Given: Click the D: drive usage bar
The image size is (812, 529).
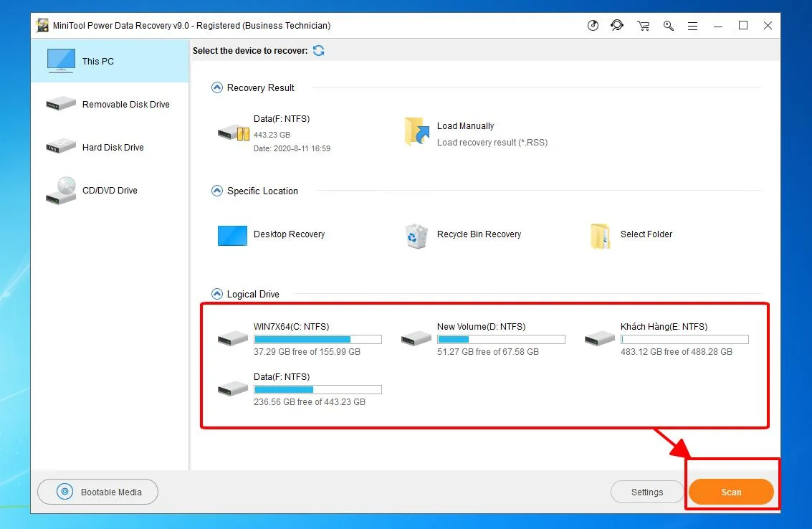Looking at the screenshot, I should (x=501, y=339).
